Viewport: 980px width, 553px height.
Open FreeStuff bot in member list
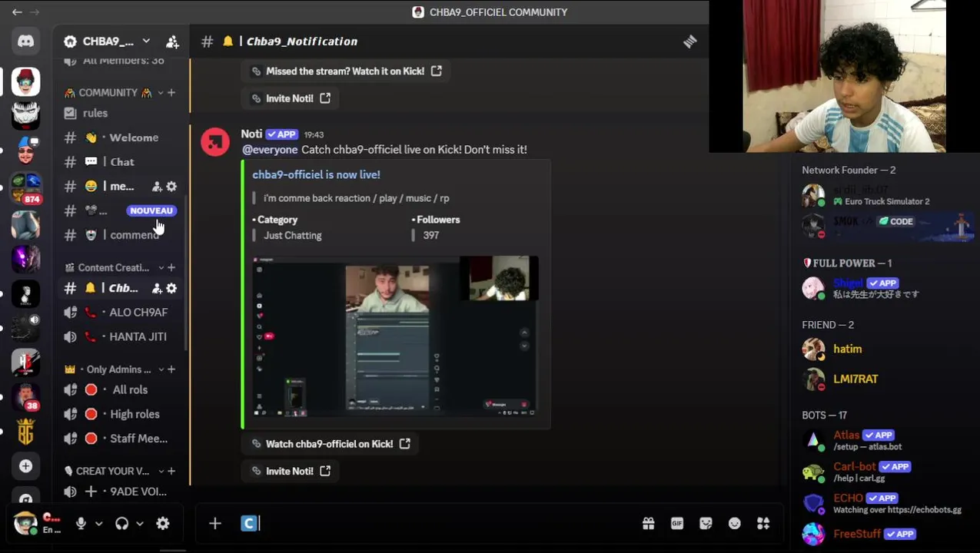pyautogui.click(x=883, y=534)
